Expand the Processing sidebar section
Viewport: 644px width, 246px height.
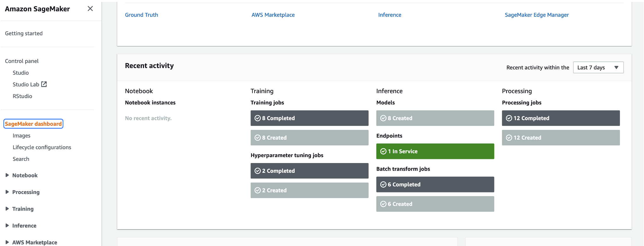pyautogui.click(x=7, y=192)
